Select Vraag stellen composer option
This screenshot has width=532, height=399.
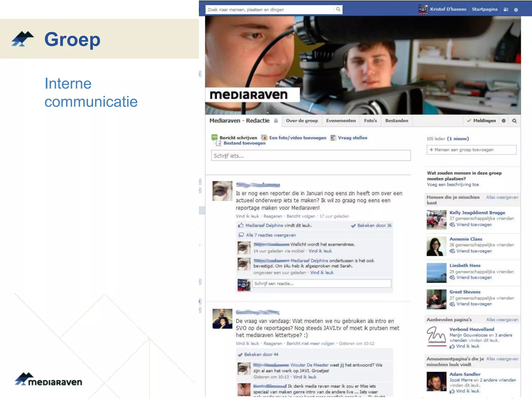pyautogui.click(x=353, y=138)
